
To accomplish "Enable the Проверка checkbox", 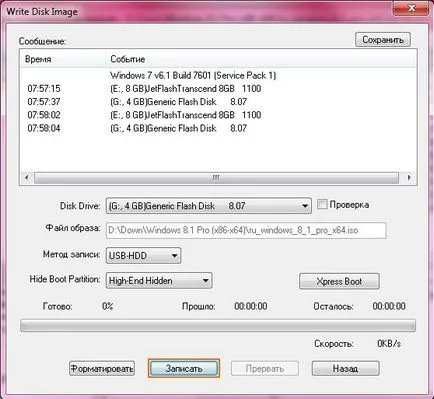I will [x=322, y=204].
